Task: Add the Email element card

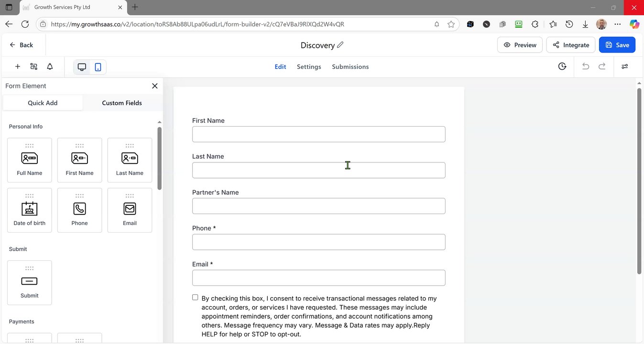Action: 130,210
